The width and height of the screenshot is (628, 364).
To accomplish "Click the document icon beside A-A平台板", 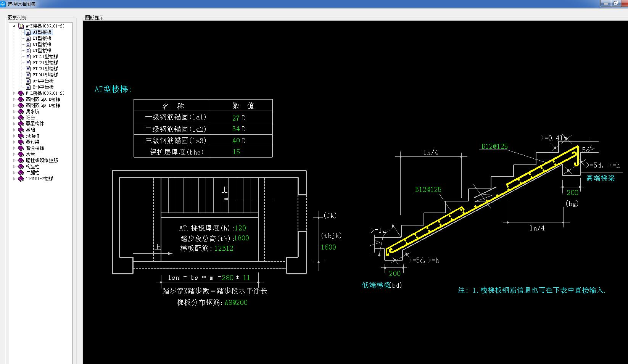I will point(28,81).
